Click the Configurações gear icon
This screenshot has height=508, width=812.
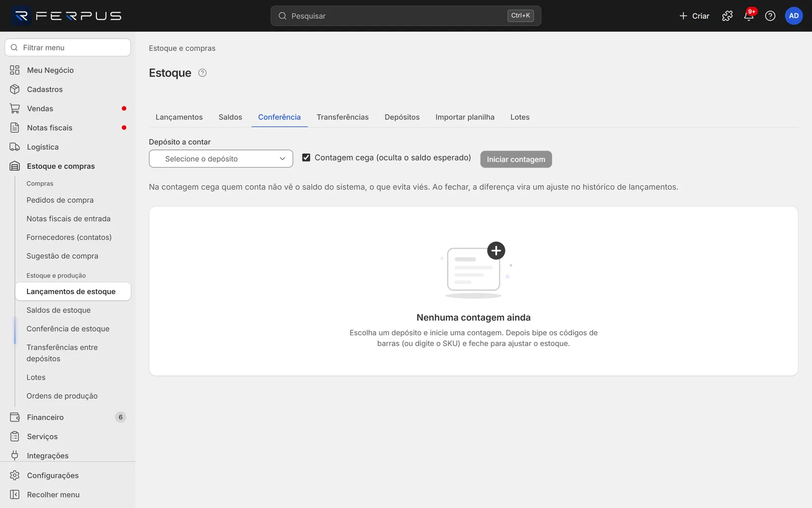pos(15,475)
